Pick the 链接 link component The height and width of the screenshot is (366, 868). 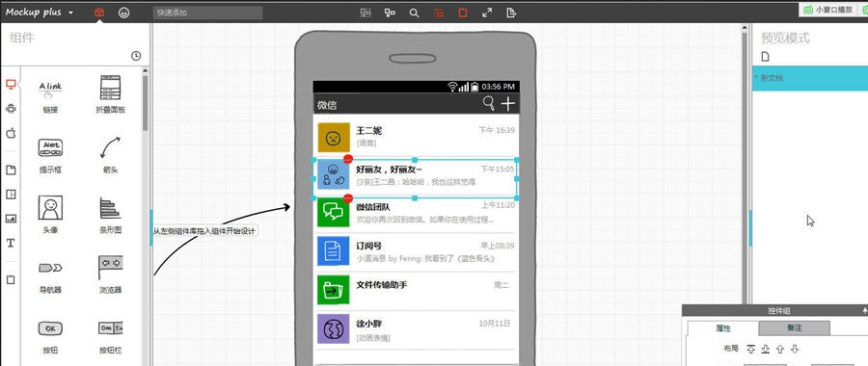(50, 94)
